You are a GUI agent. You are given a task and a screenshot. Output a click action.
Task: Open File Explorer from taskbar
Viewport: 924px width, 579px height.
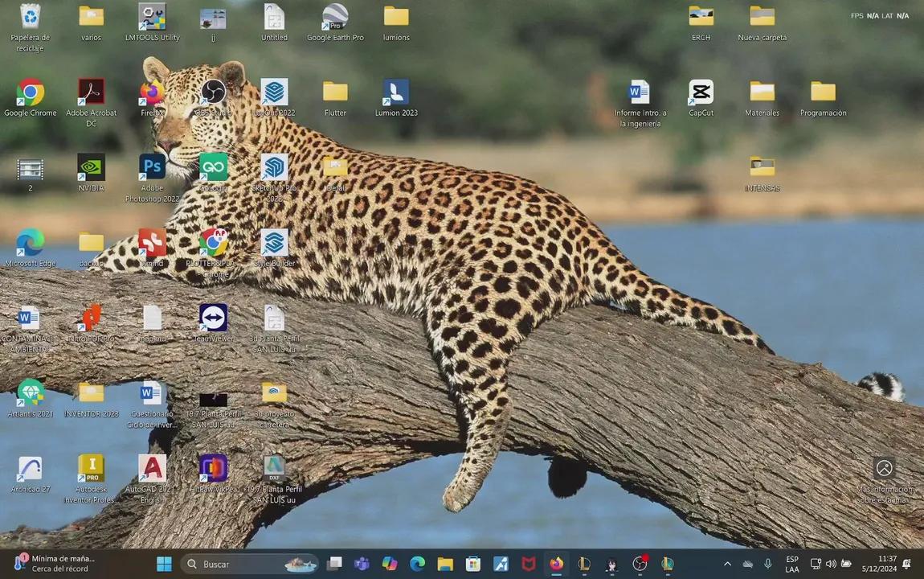coord(445,565)
